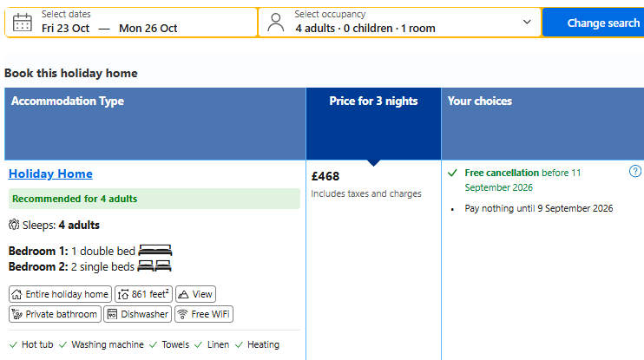Viewport: 644px width, 360px height.
Task: Click the Price for 3 nights column header
Action: [x=373, y=101]
